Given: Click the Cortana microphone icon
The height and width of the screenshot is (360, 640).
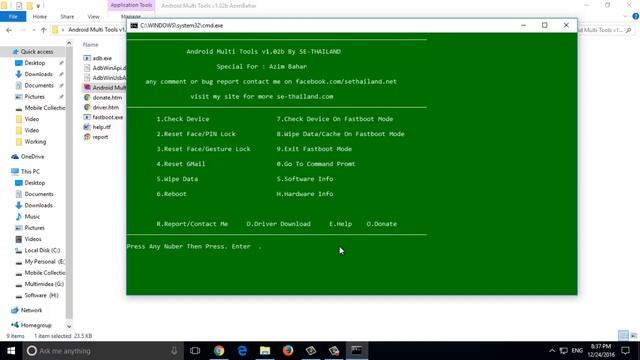Looking at the screenshot, I should [174, 351].
